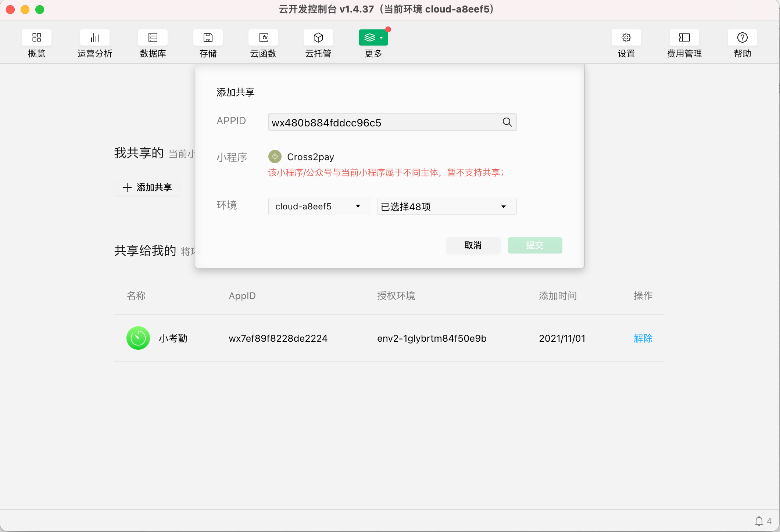Click the APPID input field
The image size is (780, 532).
[x=382, y=122]
